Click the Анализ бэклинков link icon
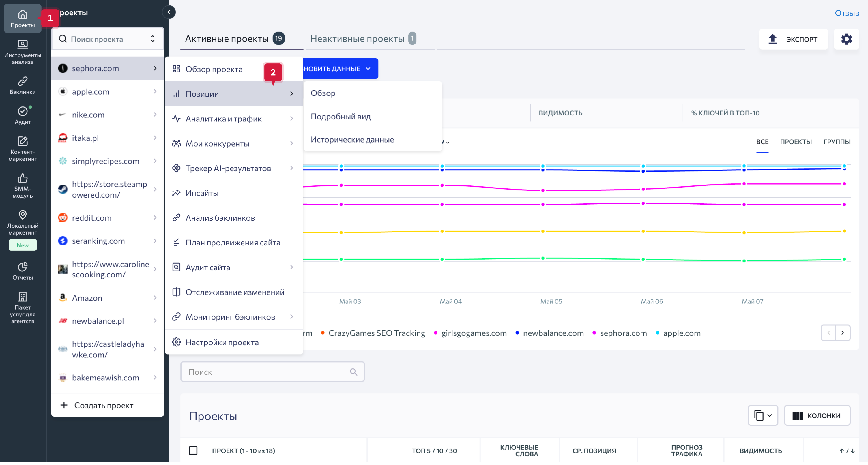This screenshot has width=868, height=465. point(176,217)
